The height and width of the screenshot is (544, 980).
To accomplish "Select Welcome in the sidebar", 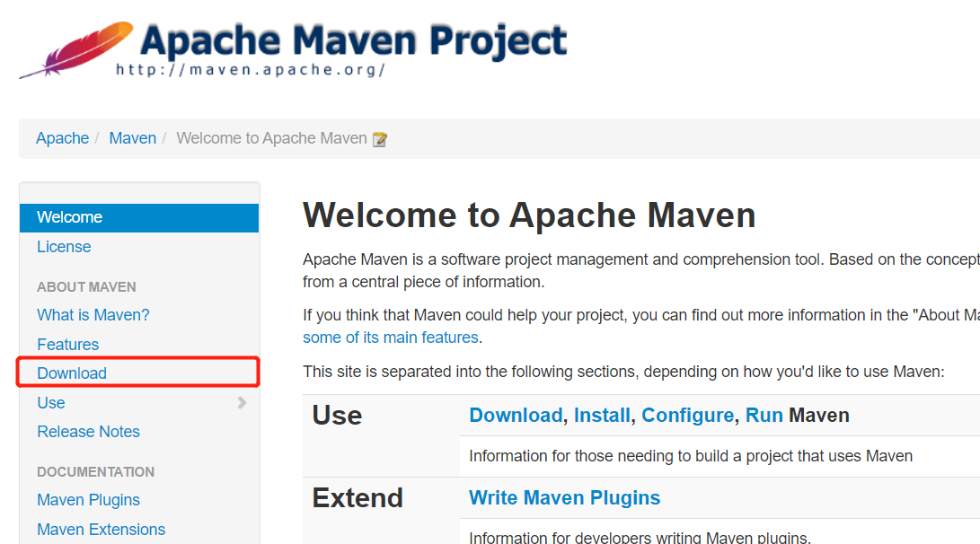I will 139,217.
